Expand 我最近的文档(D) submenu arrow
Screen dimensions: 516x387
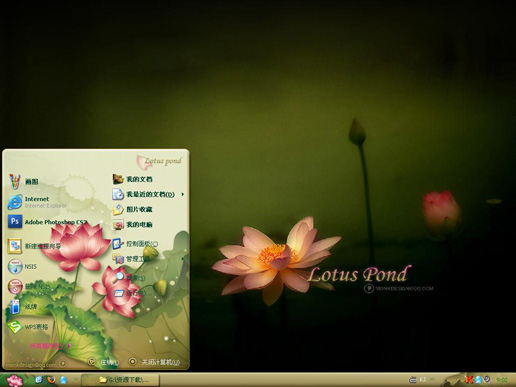click(183, 194)
